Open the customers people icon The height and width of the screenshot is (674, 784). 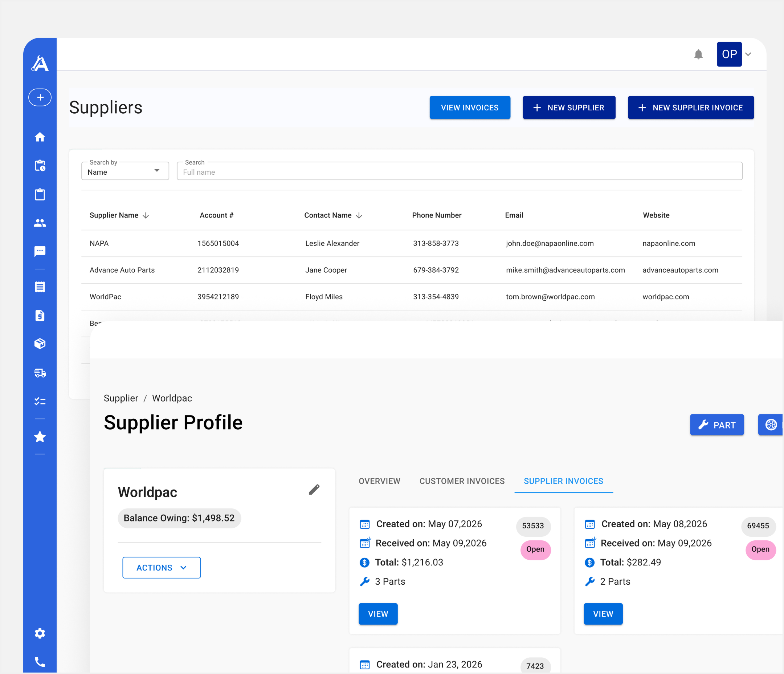coord(40,223)
